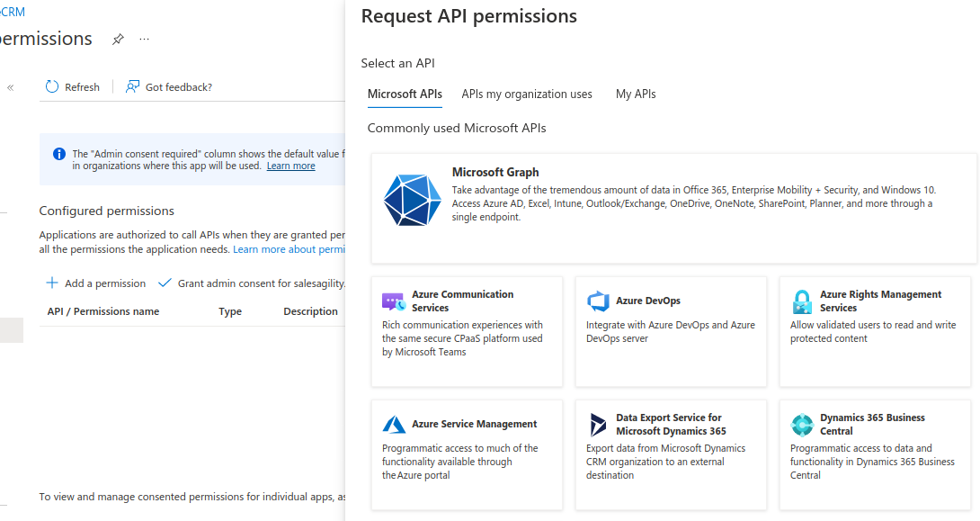Click the Azure Rights Management lock icon
The width and height of the screenshot is (980, 521).
point(801,301)
